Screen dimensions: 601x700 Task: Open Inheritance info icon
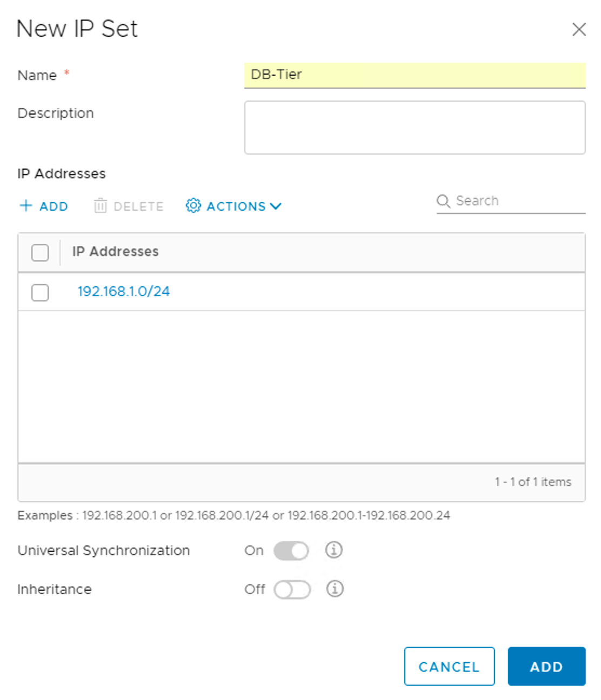(335, 589)
